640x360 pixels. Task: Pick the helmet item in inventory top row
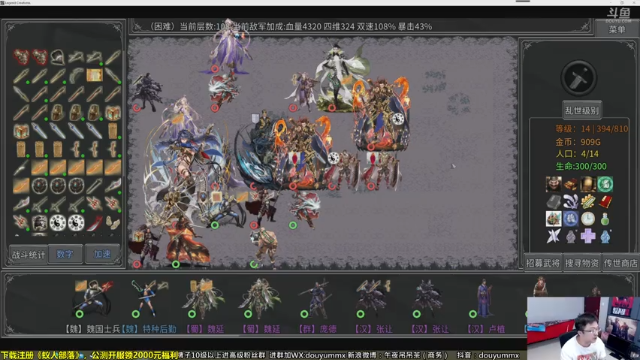[x=58, y=57]
